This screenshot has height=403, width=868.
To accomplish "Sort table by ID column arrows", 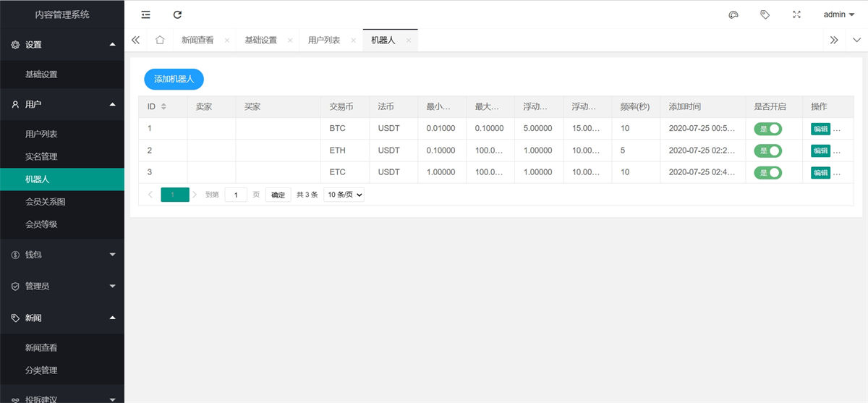I will pos(163,107).
